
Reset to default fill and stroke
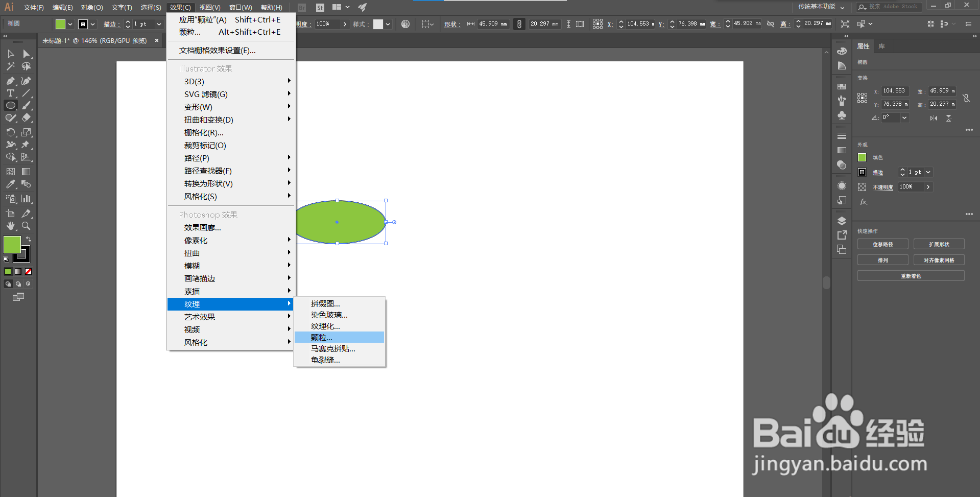6,259
